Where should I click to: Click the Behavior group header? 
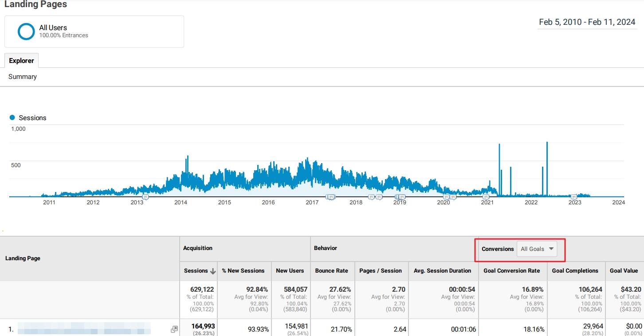point(326,248)
